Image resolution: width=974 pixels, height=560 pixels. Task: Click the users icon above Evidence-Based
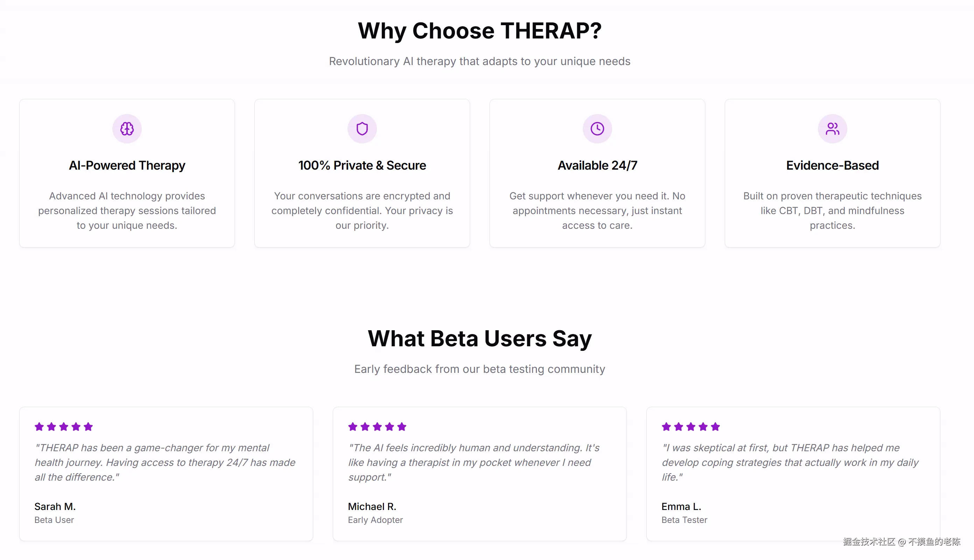[x=832, y=128]
